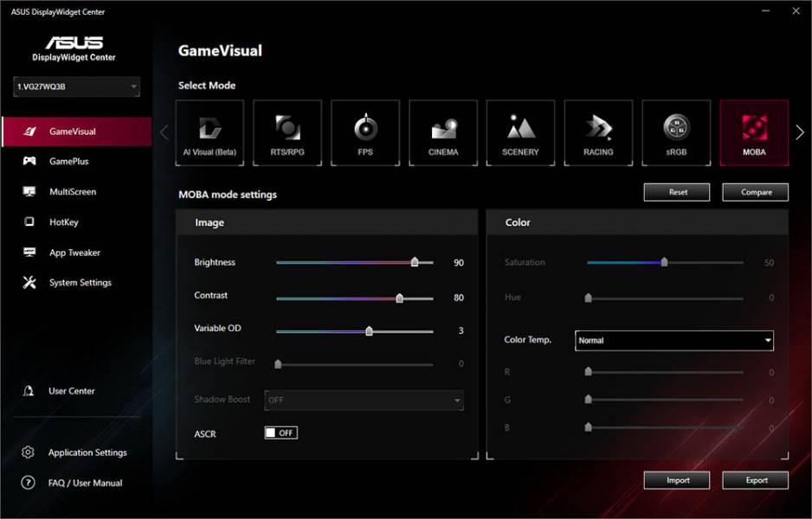Image resolution: width=812 pixels, height=519 pixels.
Task: Select the RTS/RPG mode tile
Action: pos(287,133)
